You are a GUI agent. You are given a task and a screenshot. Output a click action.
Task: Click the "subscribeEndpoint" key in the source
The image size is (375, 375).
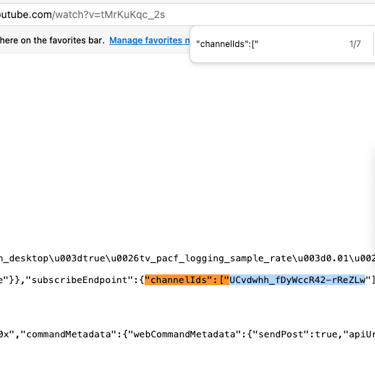82,280
